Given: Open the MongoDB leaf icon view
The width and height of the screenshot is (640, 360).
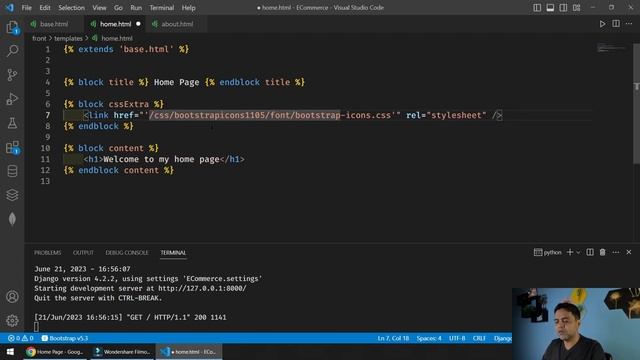Looking at the screenshot, I should click(12, 219).
